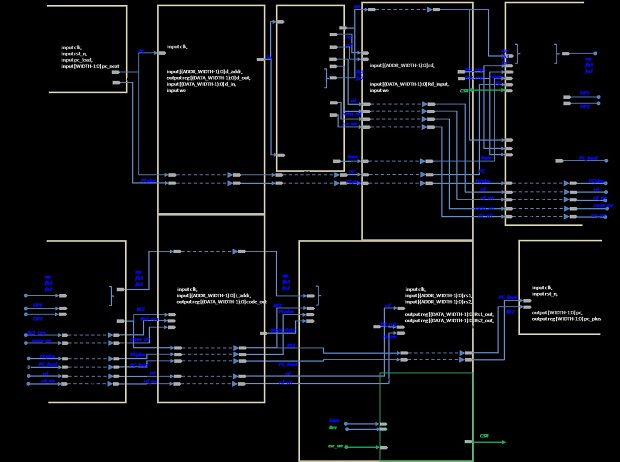Click the data memory block's clk input
This screenshot has height=462, width=620.
click(x=177, y=46)
